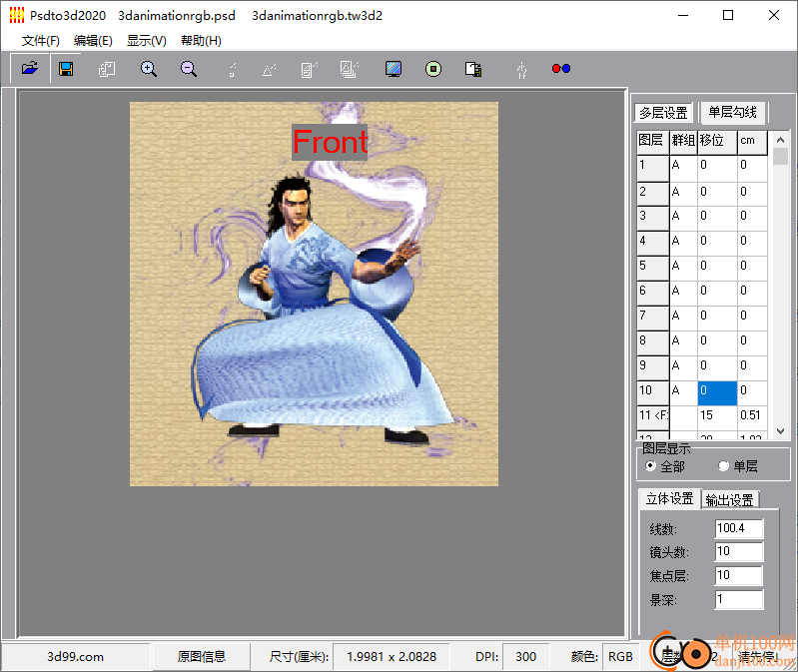
Task: Switch to the 输出设置 tab
Action: click(x=730, y=500)
